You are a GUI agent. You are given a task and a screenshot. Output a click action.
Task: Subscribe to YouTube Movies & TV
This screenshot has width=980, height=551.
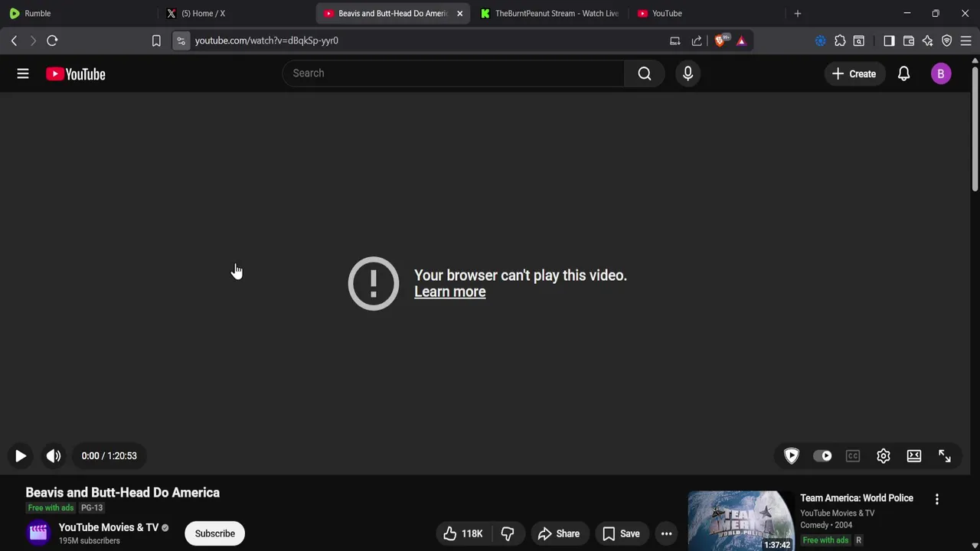click(215, 533)
